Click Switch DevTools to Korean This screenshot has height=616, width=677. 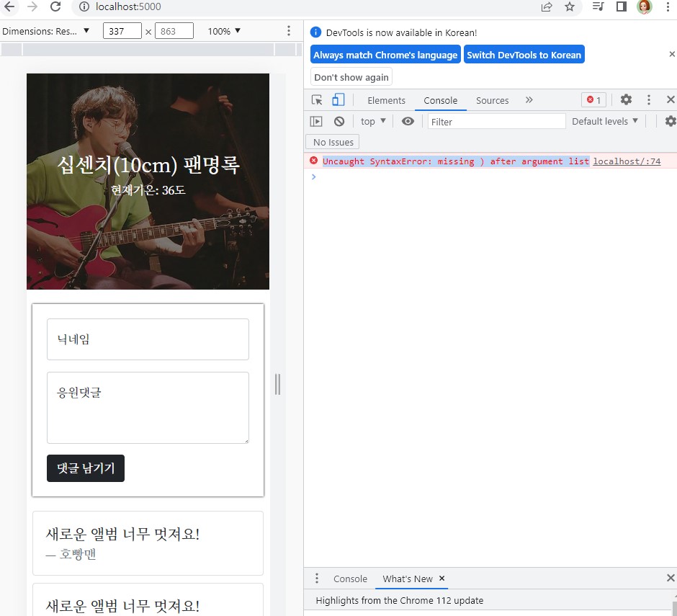coord(524,55)
